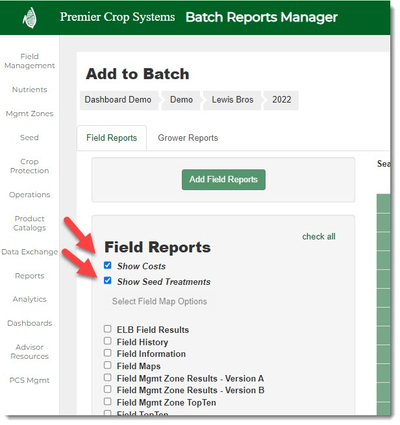Check the ELB Field Results box
Image resolution: width=400 pixels, height=425 pixels.
(x=107, y=329)
